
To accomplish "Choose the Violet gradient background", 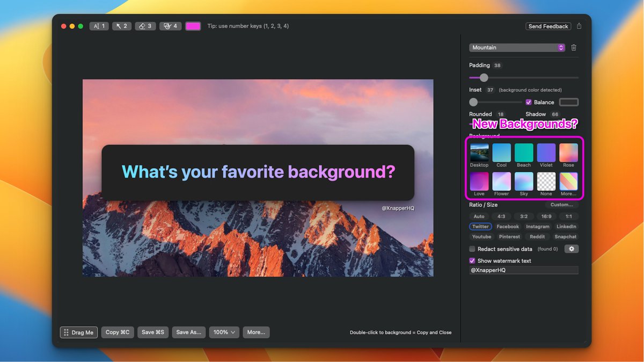I will [x=546, y=153].
